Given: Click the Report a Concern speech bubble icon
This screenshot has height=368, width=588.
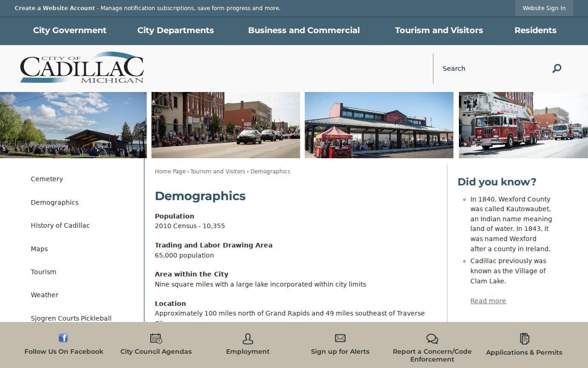Looking at the screenshot, I should pyautogui.click(x=432, y=339).
